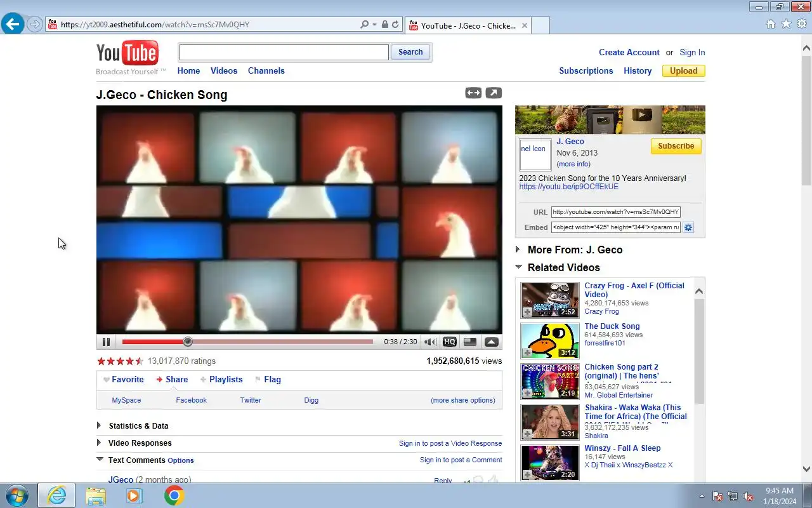Open (more share options) link

tap(463, 400)
